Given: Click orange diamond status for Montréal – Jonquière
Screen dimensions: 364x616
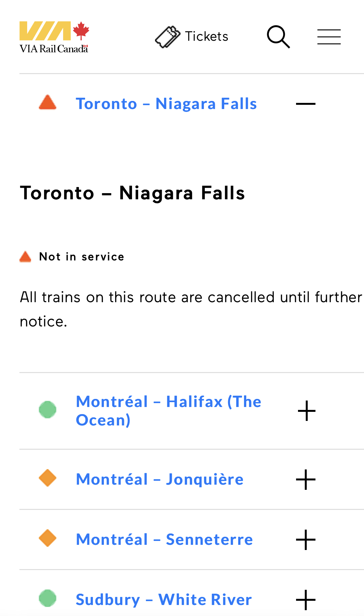Looking at the screenshot, I should pyautogui.click(x=48, y=478).
